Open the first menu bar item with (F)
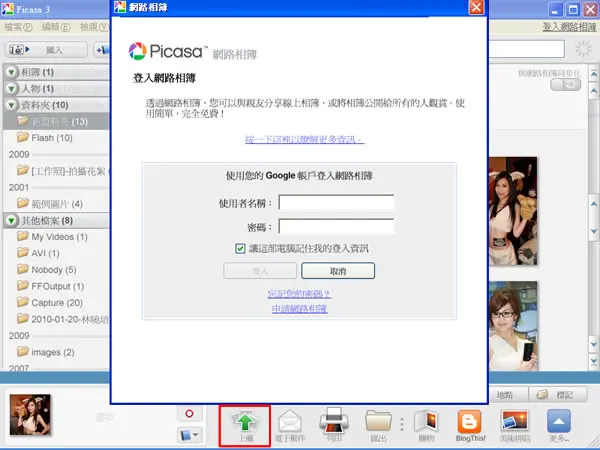Image resolution: width=600 pixels, height=450 pixels. click(x=18, y=27)
